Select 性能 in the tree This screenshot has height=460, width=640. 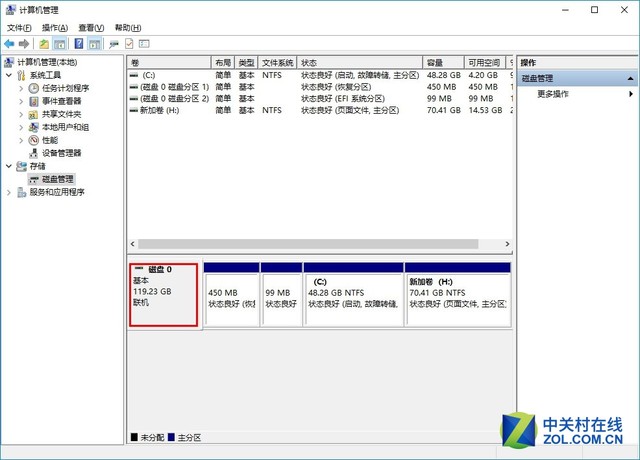click(50, 140)
